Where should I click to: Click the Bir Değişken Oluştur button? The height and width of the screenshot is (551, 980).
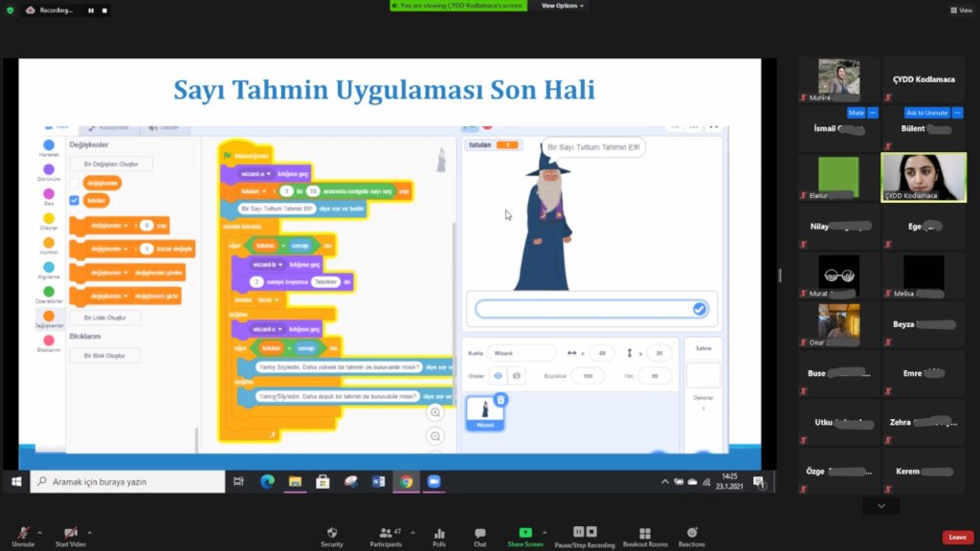click(x=112, y=164)
